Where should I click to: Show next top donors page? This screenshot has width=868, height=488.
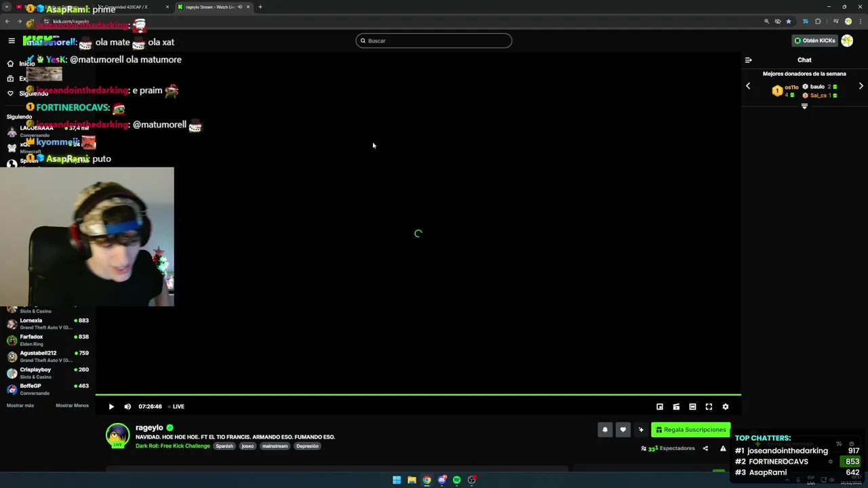click(861, 86)
